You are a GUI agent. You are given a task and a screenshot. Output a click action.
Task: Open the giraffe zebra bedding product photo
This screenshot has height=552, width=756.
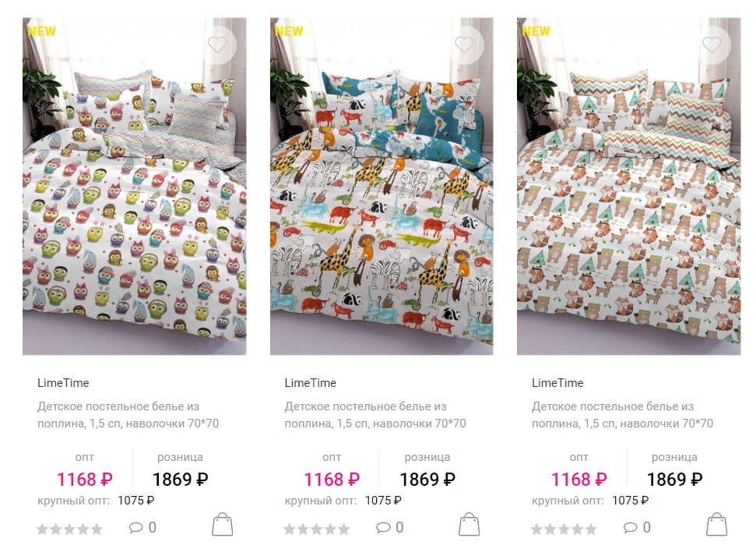coord(382,187)
